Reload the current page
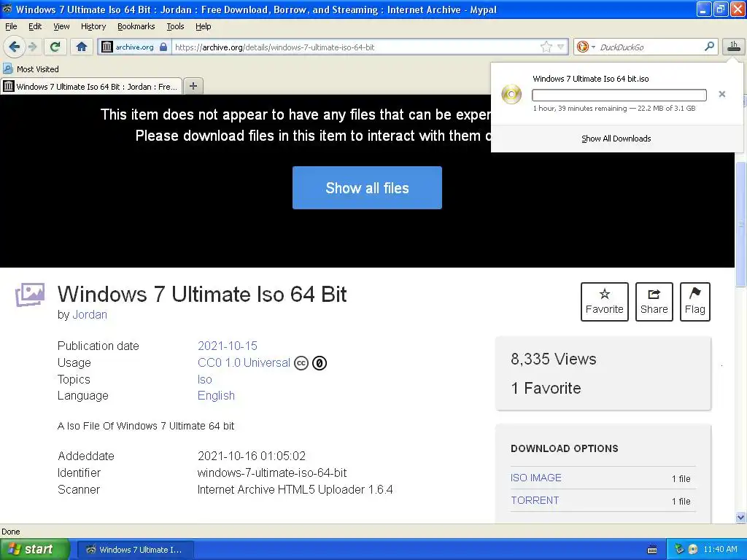This screenshot has height=560, width=747. (x=55, y=47)
